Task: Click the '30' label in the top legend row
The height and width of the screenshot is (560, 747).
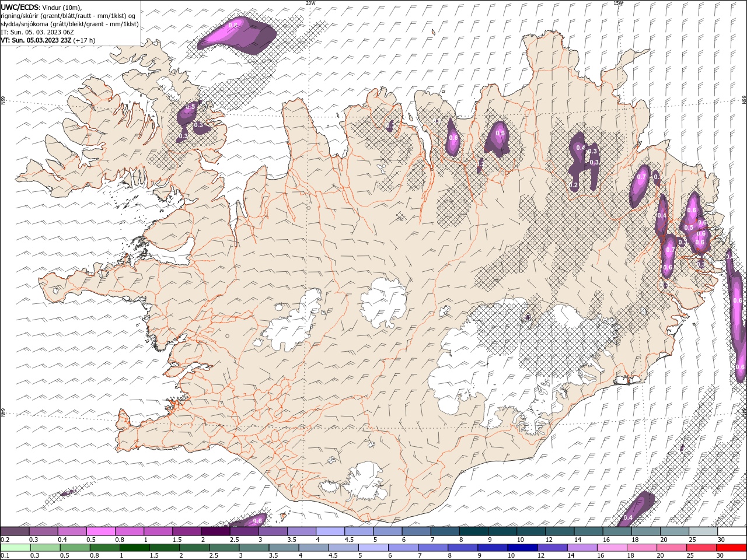Action: [x=721, y=540]
